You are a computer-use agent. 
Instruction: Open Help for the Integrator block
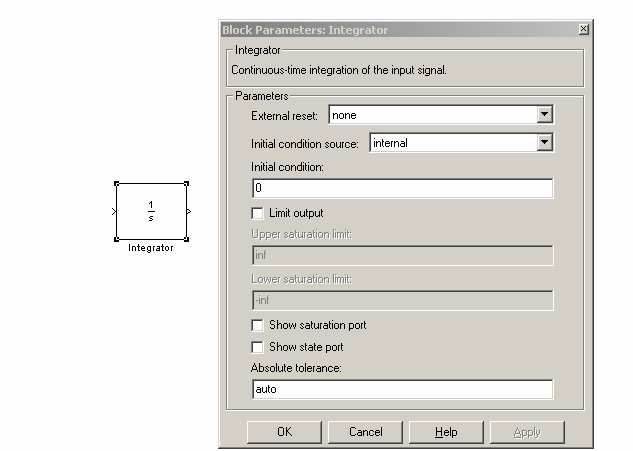point(446,432)
